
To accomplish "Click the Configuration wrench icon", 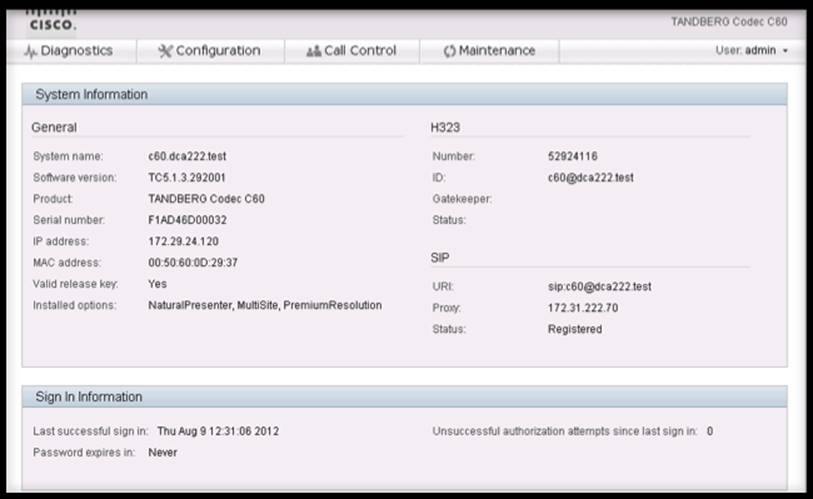I will (165, 51).
